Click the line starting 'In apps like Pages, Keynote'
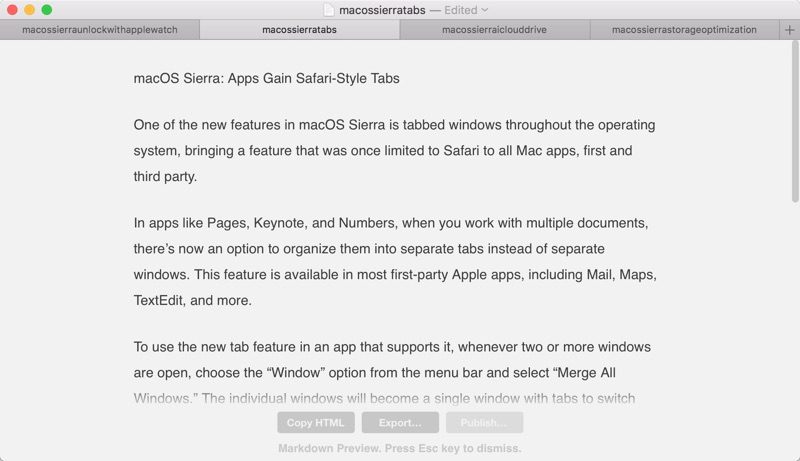The image size is (800, 461). point(391,223)
